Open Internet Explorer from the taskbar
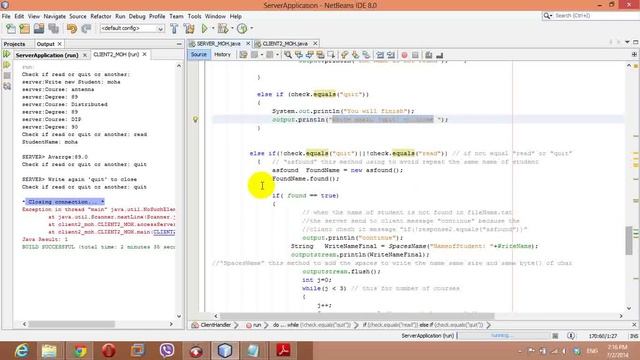This screenshot has height=360, width=640. click(x=20, y=351)
